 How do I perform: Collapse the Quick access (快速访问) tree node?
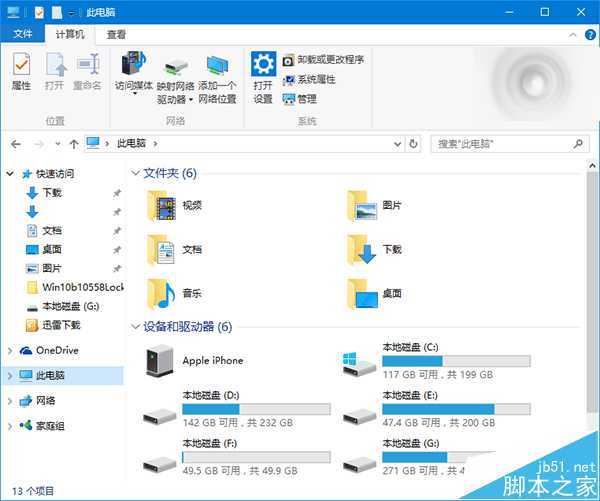click(10, 174)
